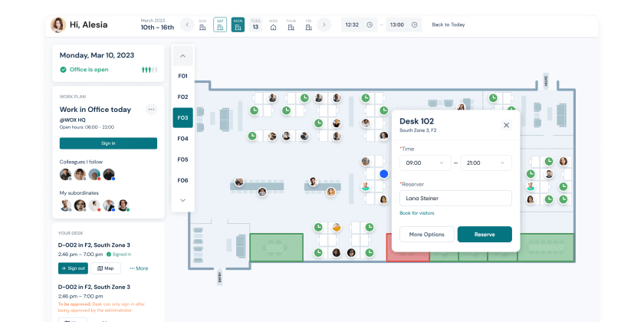Select the blue highlighted desk marker
This screenshot has height=322, width=644.
383,175
